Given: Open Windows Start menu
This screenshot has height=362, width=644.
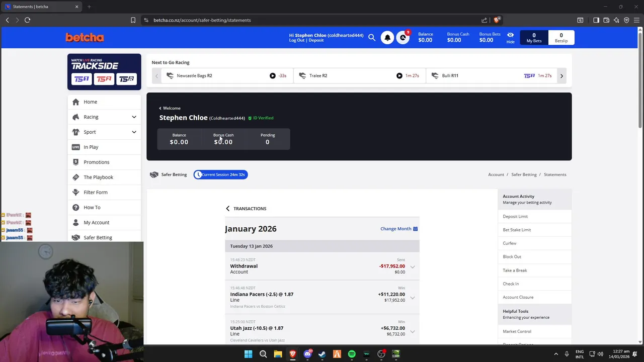Looking at the screenshot, I should coord(248,354).
